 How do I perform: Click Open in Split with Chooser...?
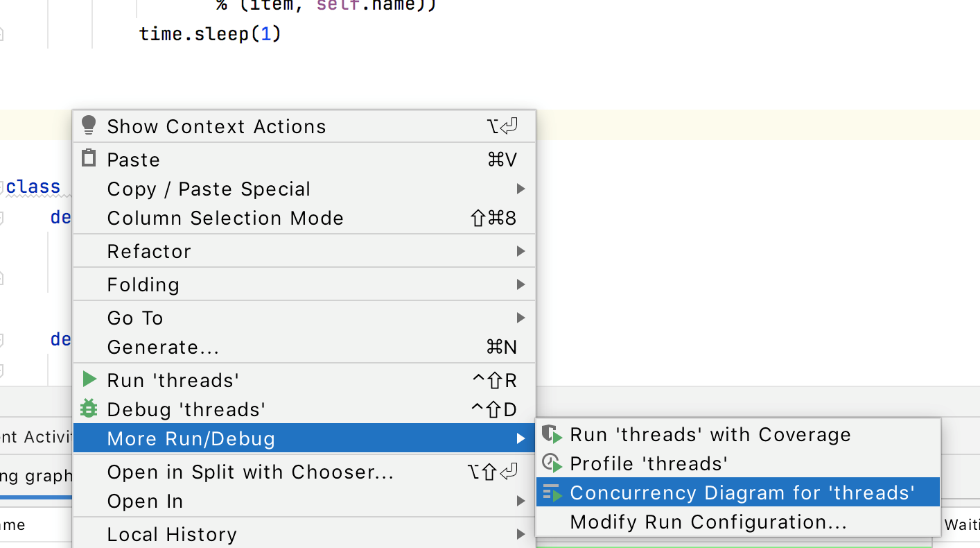pos(250,472)
